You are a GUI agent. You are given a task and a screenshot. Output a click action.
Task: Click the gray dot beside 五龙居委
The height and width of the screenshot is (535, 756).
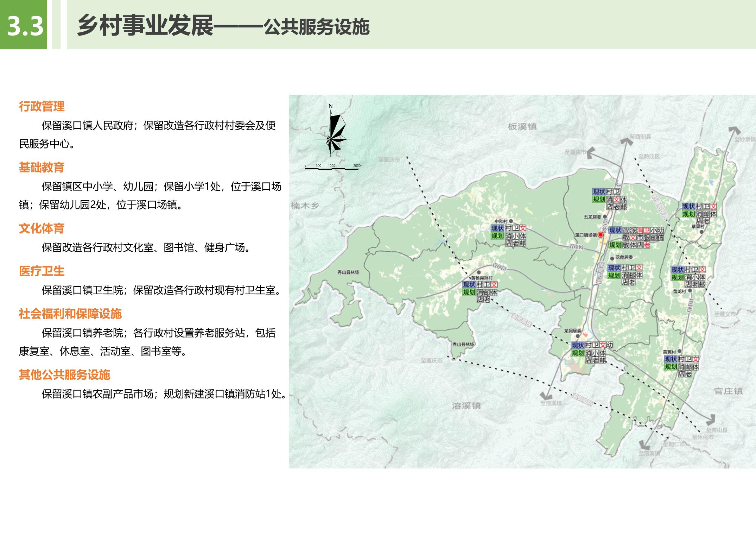[604, 217]
